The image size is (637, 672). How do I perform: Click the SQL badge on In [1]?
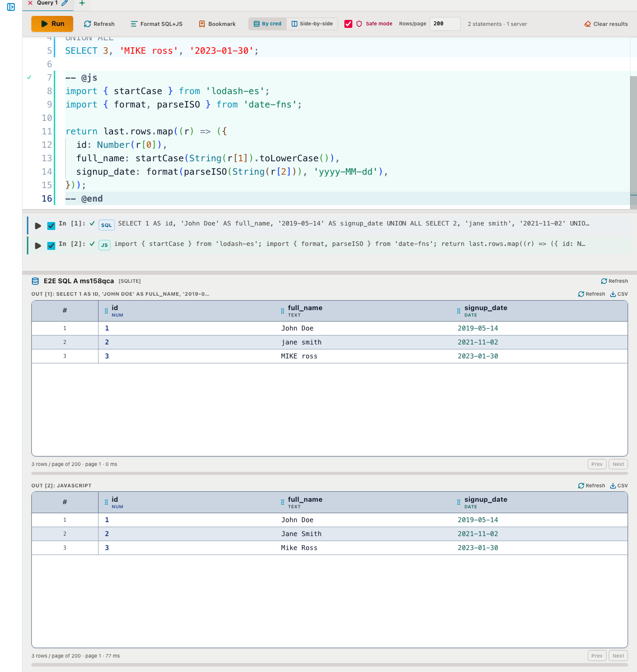pos(106,225)
